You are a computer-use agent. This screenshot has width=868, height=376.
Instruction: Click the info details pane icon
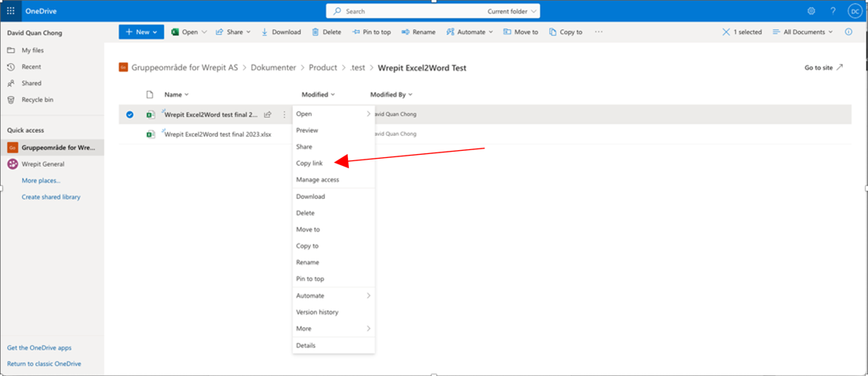[848, 32]
